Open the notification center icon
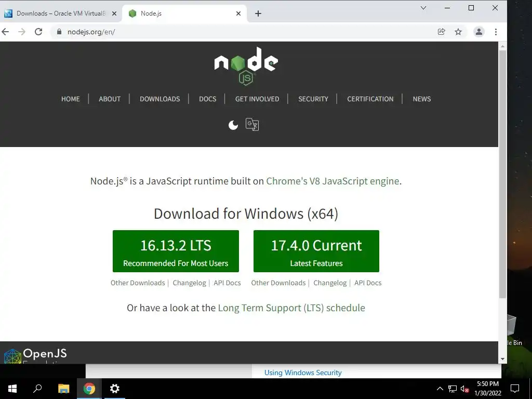This screenshot has height=399, width=532. click(515, 389)
